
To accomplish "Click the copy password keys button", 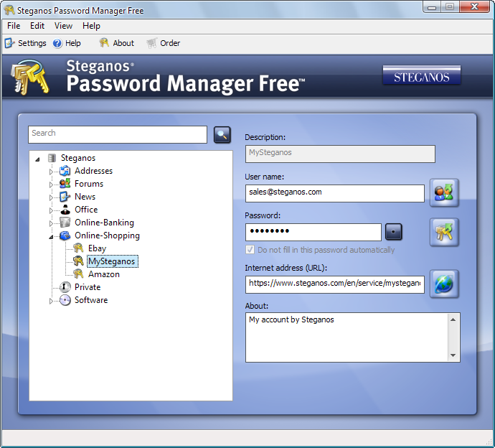I will (444, 232).
